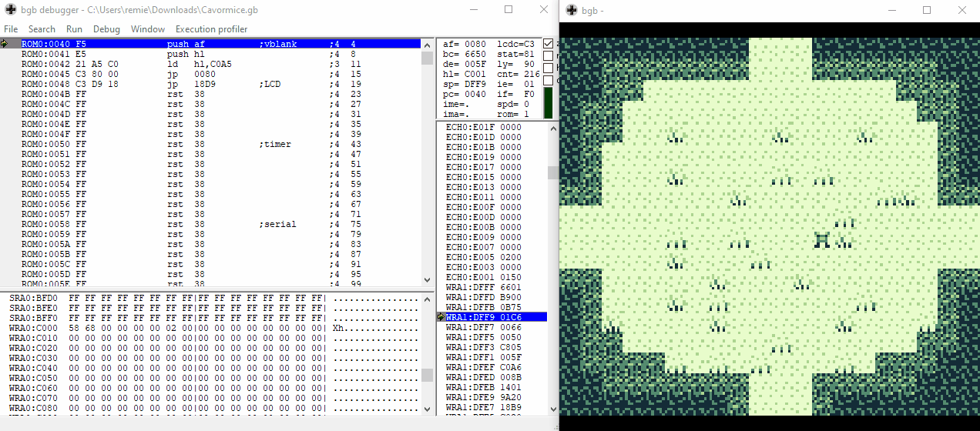This screenshot has width=980, height=431.
Task: Click the stat=81 register value
Action: click(x=516, y=54)
